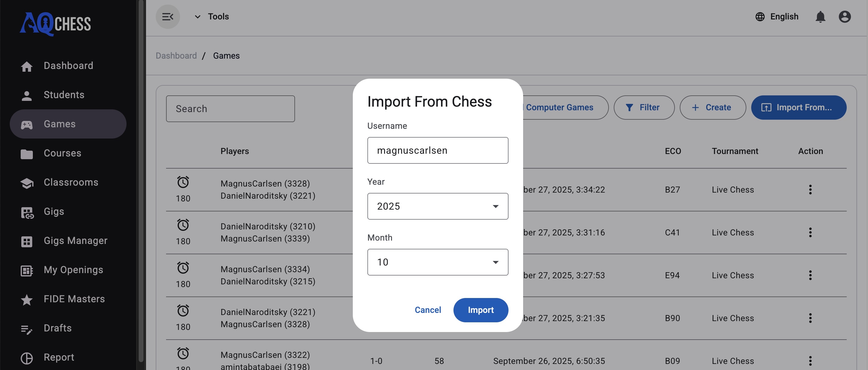
Task: Go back via the Dashboard breadcrumb
Action: [176, 56]
